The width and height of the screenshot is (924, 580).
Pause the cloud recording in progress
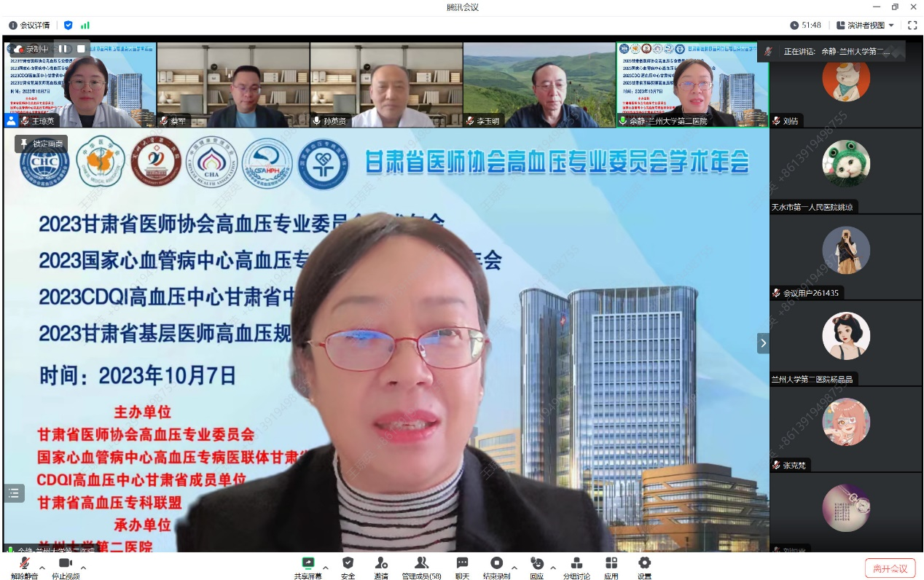pos(64,49)
